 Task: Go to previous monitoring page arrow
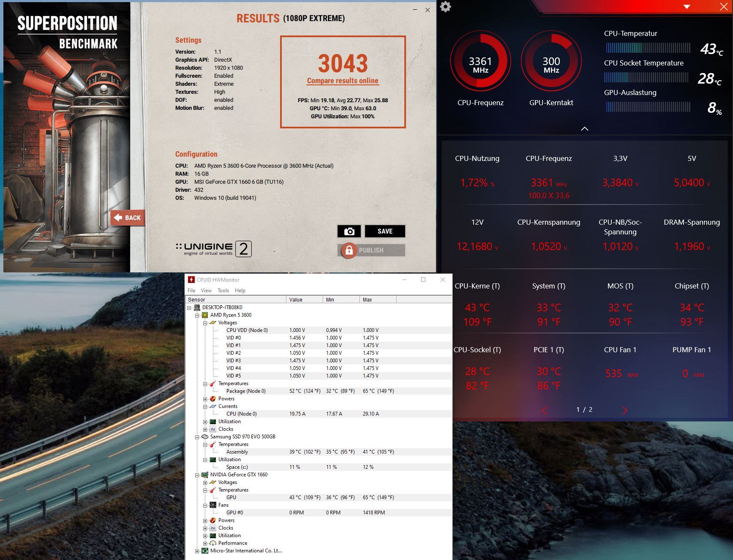pos(545,410)
